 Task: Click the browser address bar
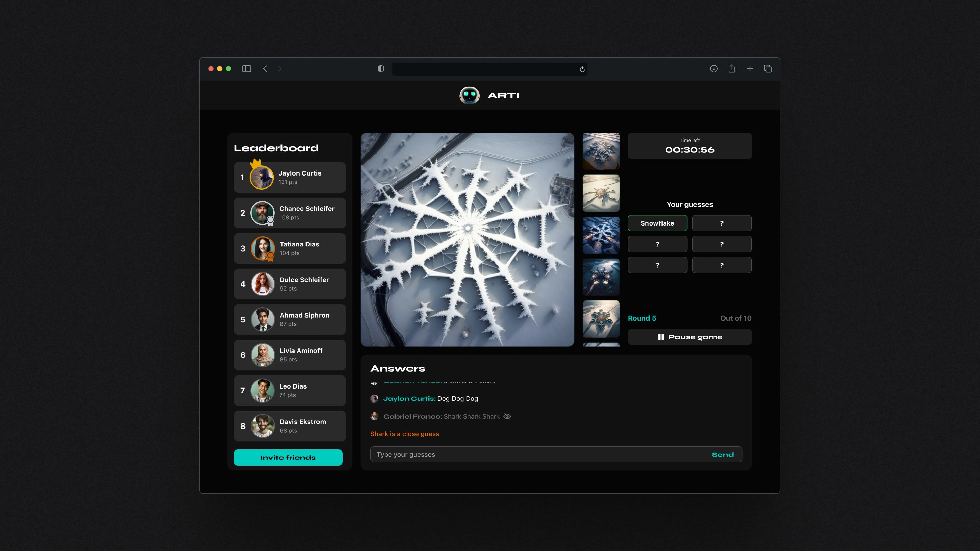pos(483,69)
